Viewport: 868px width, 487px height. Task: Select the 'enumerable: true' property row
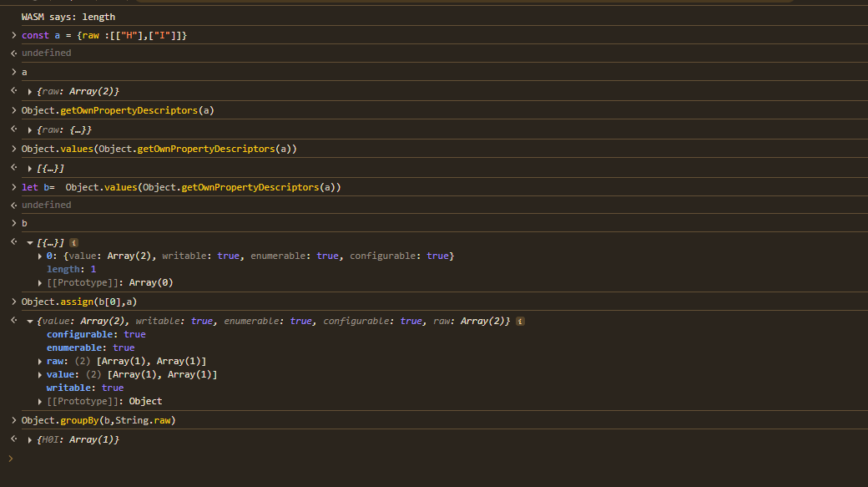(90, 347)
